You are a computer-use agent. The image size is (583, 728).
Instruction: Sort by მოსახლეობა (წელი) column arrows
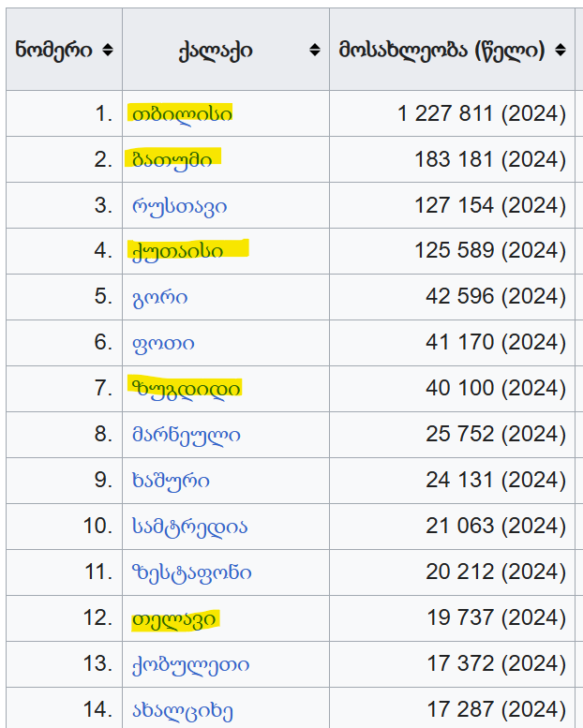pyautogui.click(x=561, y=51)
